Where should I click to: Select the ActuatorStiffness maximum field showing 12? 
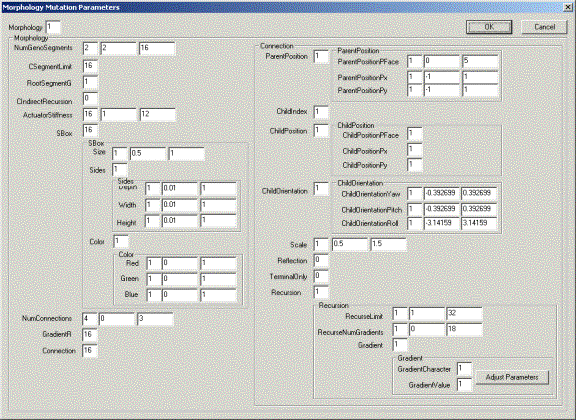pyautogui.click(x=158, y=115)
